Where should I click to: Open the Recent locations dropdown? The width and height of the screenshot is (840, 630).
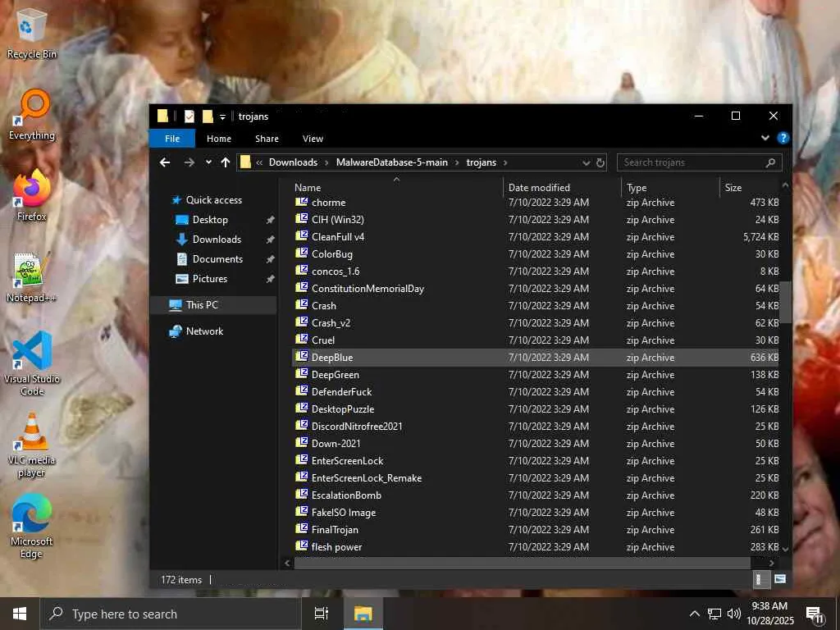click(208, 162)
